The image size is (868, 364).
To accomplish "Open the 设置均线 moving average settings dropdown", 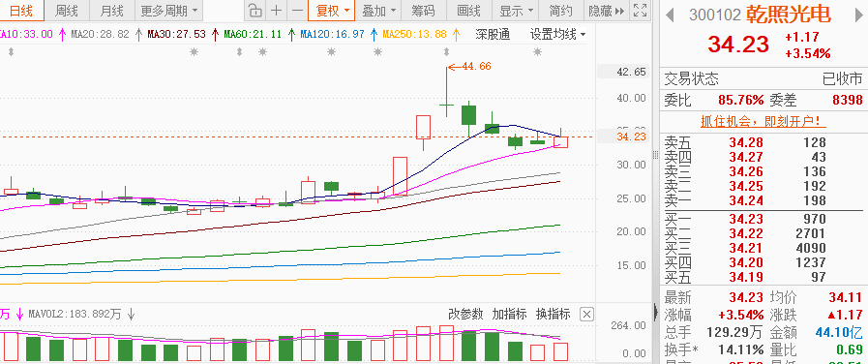I will tap(557, 34).
